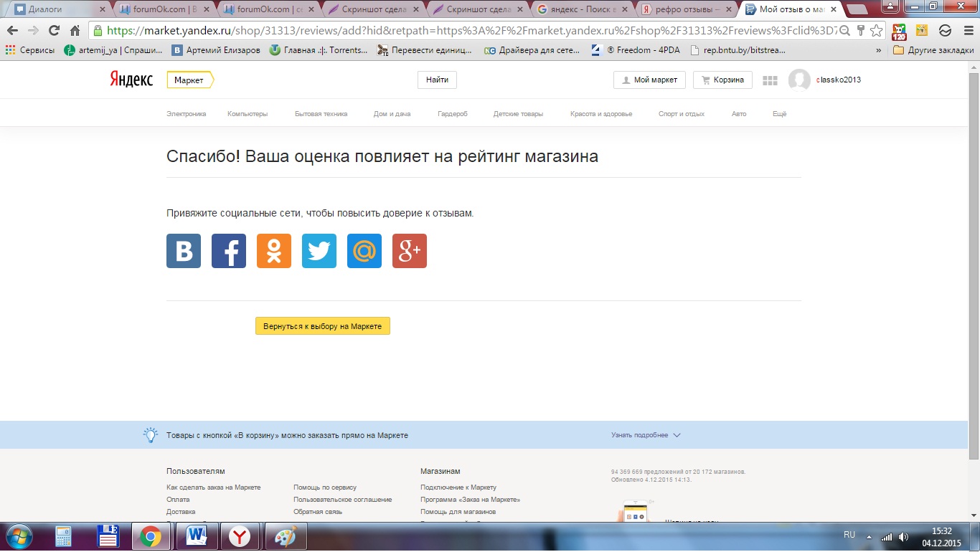Bookmark this page with star icon

click(x=876, y=31)
